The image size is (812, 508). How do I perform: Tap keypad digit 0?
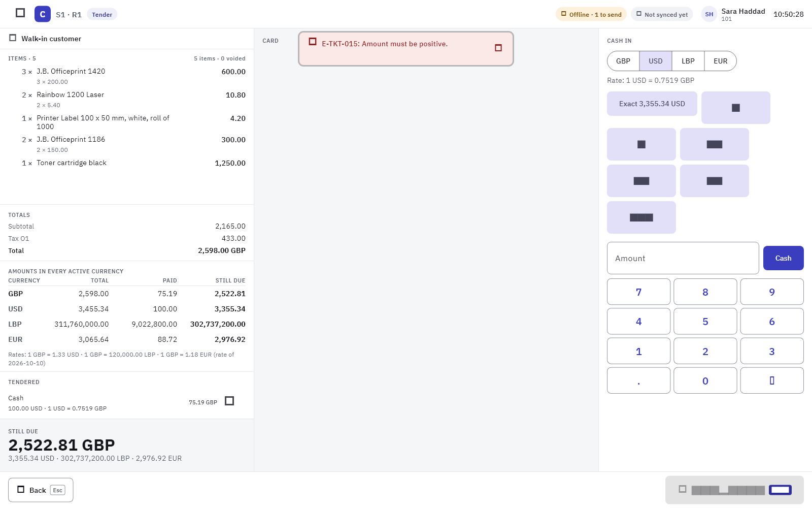(705, 380)
